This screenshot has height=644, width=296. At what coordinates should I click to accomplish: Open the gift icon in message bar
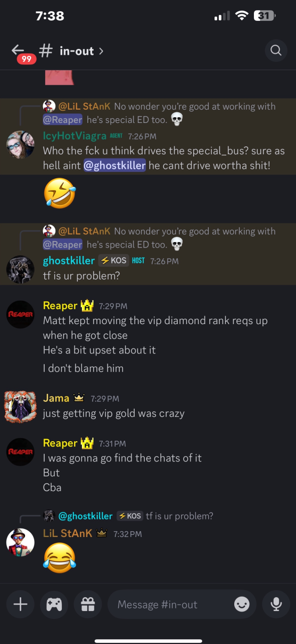point(88,604)
